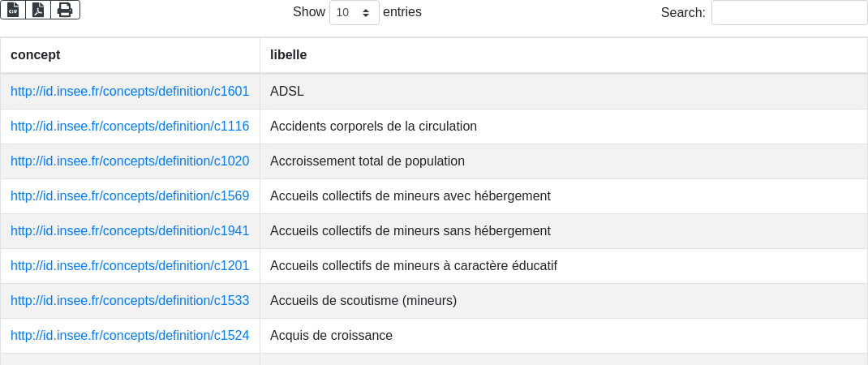Open the entries-per-page dropdown
The height and width of the screenshot is (365, 868).
coord(355,12)
